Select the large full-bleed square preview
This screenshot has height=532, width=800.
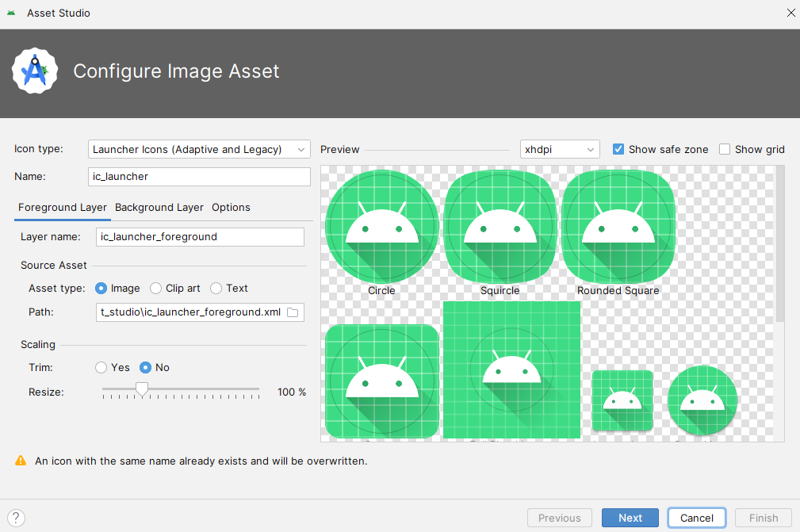511,369
